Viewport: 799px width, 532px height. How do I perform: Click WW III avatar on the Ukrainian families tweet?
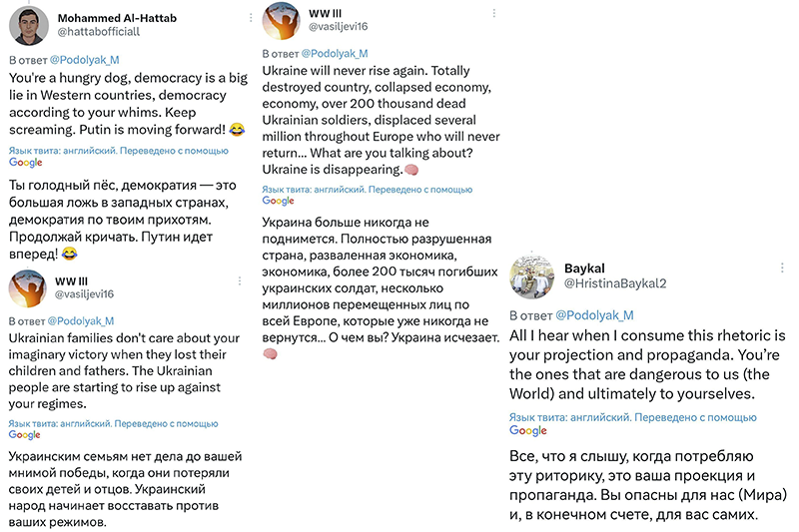(28, 288)
